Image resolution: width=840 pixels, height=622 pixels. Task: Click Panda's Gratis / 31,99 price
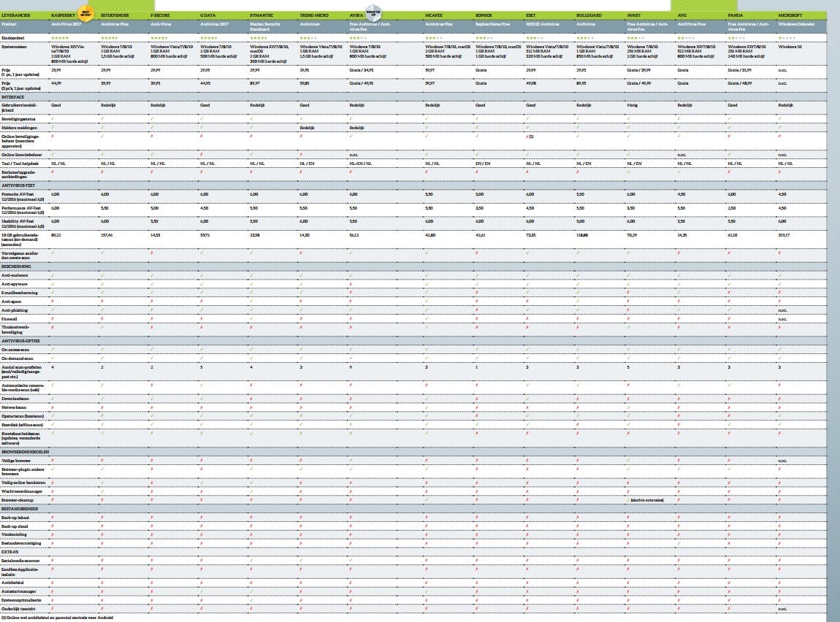pos(739,69)
